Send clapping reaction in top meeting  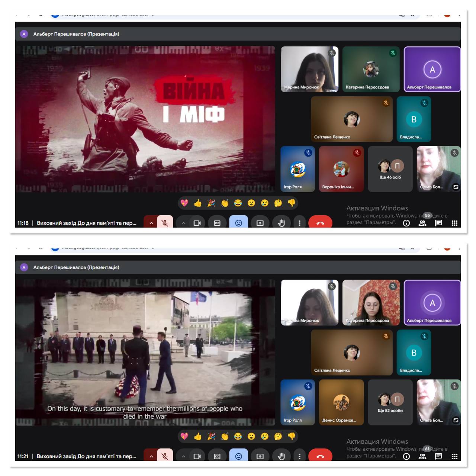pyautogui.click(x=225, y=203)
